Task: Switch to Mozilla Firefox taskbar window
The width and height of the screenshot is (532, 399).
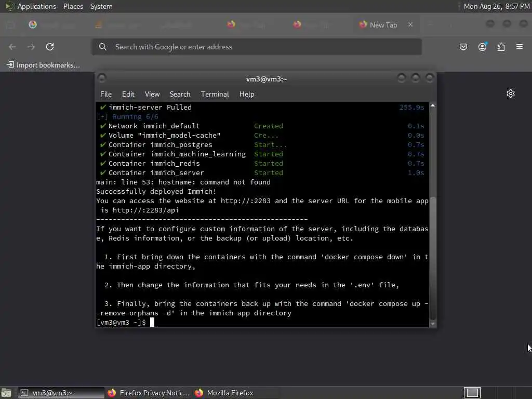Action: [x=224, y=393]
